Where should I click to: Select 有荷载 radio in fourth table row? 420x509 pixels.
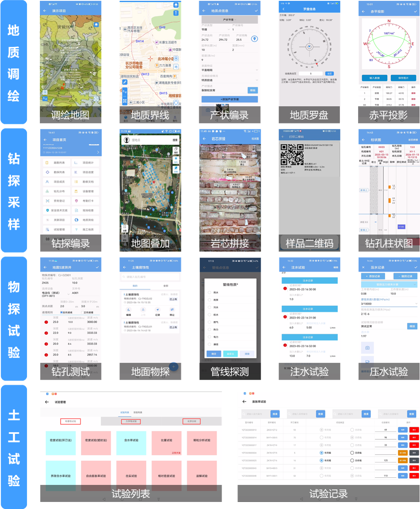tap(322, 453)
